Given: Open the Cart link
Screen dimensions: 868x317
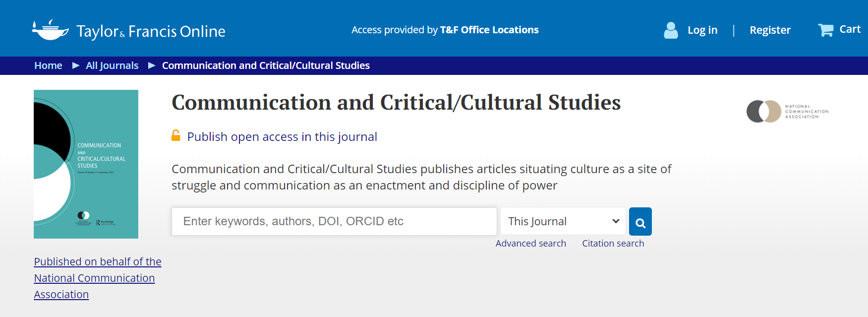Looking at the screenshot, I should pos(850,29).
